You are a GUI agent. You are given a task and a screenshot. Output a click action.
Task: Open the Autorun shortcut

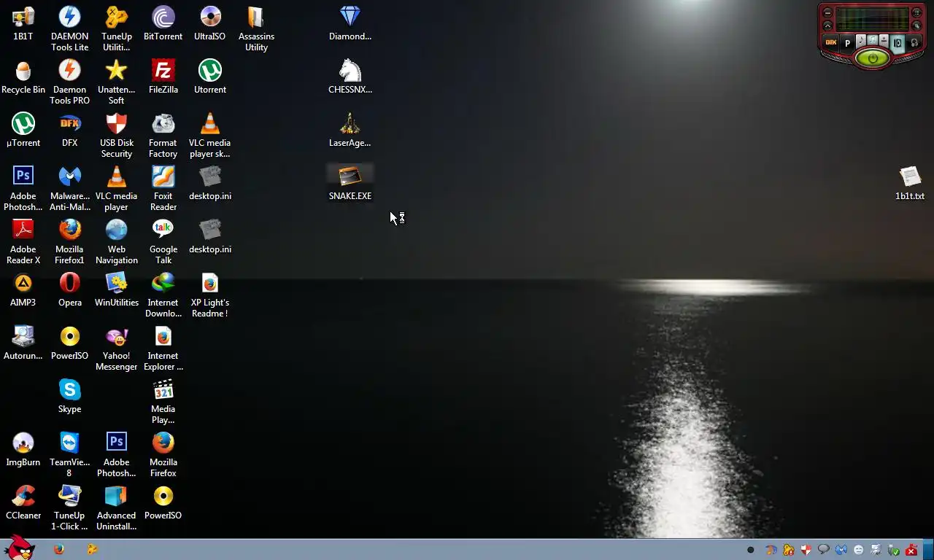click(23, 343)
